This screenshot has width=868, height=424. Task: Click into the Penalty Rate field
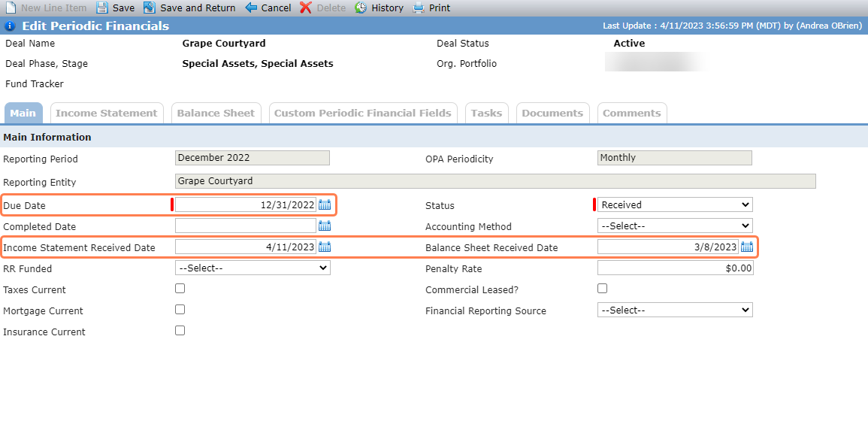point(675,268)
